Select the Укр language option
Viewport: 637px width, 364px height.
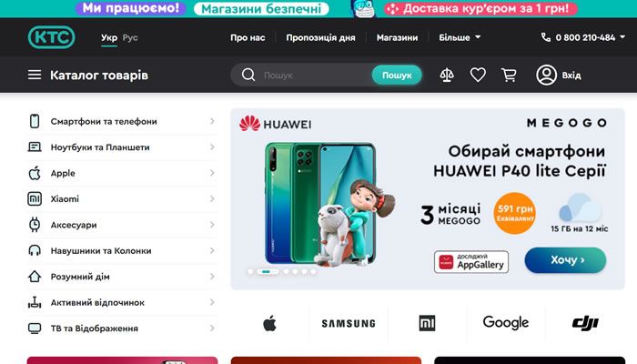pos(109,38)
